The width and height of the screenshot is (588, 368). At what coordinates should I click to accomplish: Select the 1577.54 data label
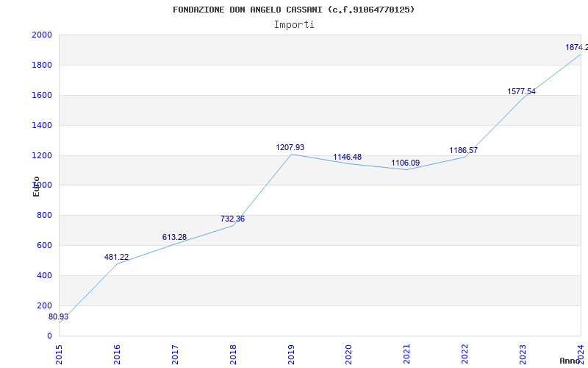(522, 91)
